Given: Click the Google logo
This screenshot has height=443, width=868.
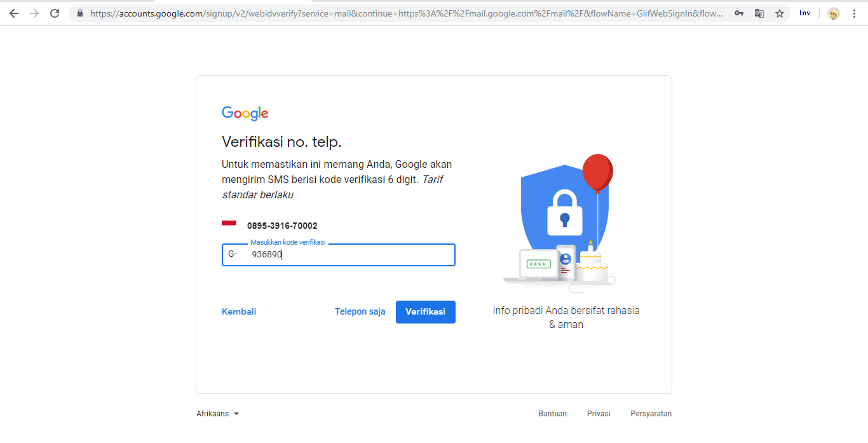Looking at the screenshot, I should 245,114.
